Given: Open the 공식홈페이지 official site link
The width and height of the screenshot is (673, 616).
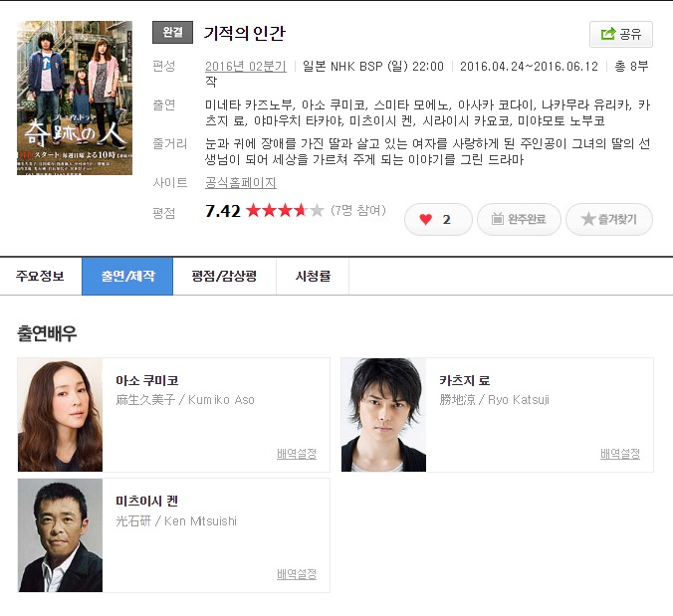Looking at the screenshot, I should (x=240, y=183).
